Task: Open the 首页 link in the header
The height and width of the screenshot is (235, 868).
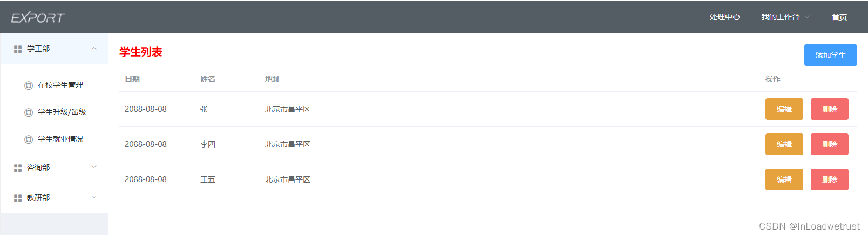Action: [839, 18]
